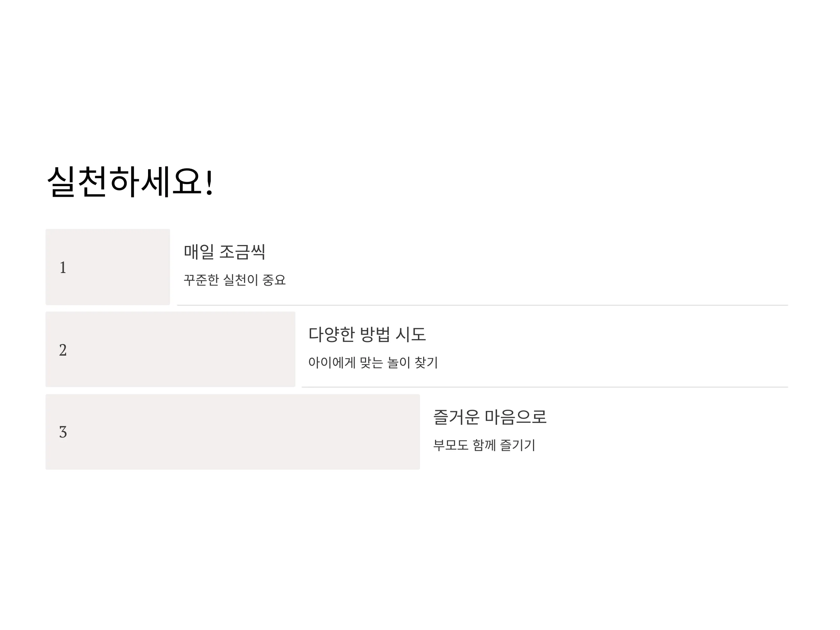Click the title text 실천하세요!

pos(130,182)
